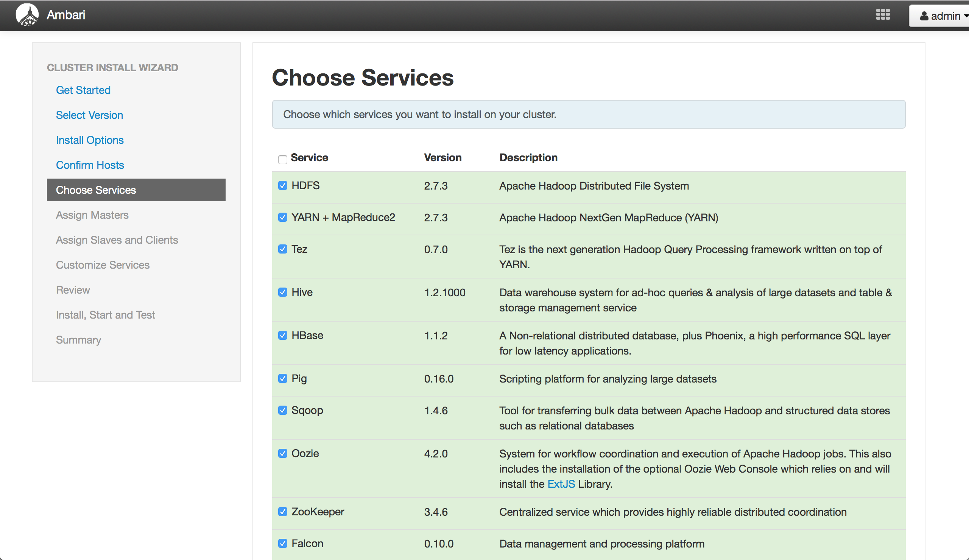This screenshot has height=560, width=969.
Task: Click Install, Start and Test step
Action: click(105, 315)
